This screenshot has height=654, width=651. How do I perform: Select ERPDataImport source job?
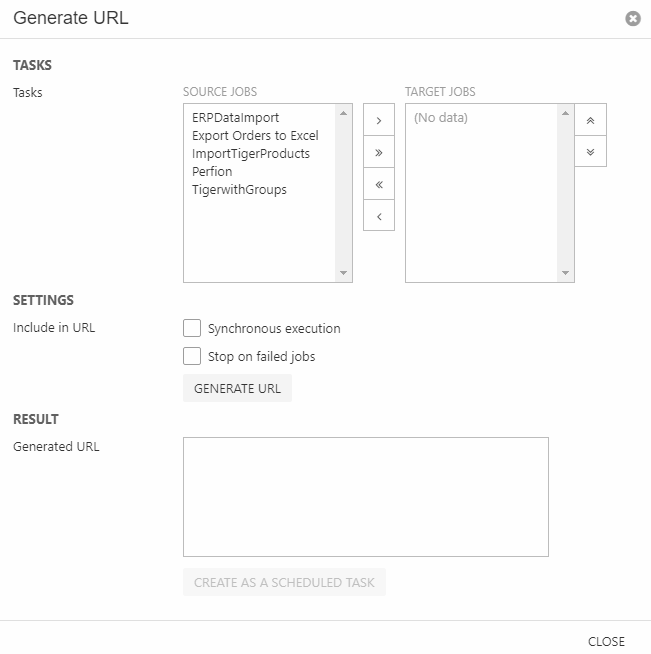click(x=236, y=118)
